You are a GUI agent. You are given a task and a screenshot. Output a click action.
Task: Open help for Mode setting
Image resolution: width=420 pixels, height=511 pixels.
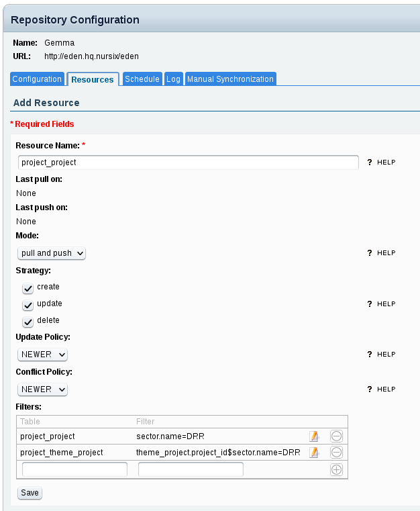[381, 253]
